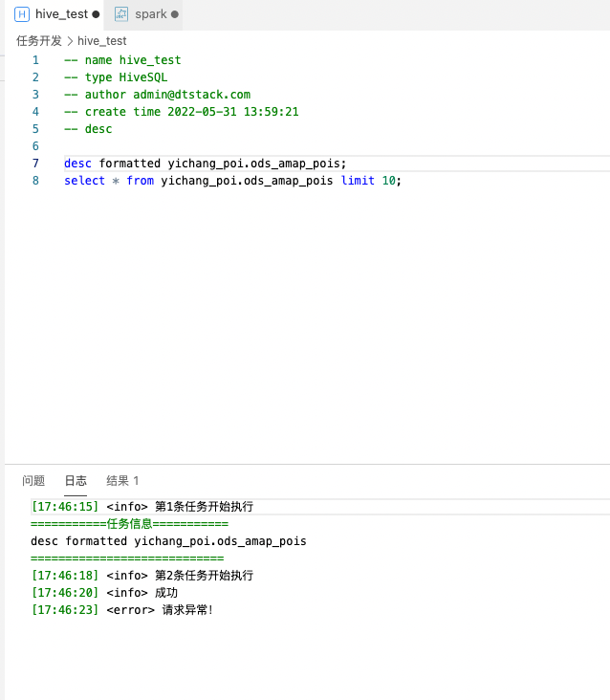Image resolution: width=610 pixels, height=700 pixels.
Task: Open the 问题 panel tab
Action: (33, 481)
